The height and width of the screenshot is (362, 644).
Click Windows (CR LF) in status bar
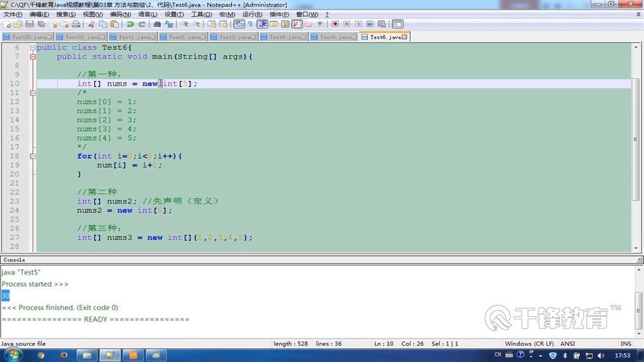tap(528, 343)
